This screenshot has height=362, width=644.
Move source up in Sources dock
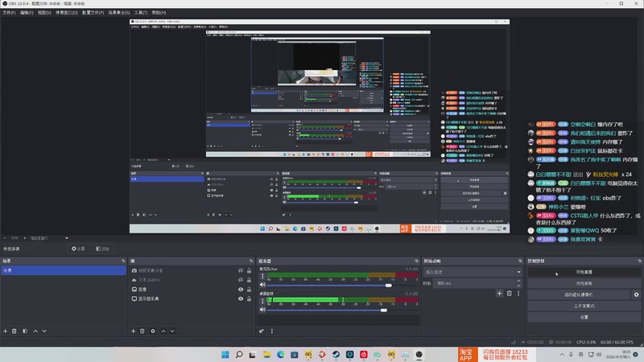click(x=163, y=331)
